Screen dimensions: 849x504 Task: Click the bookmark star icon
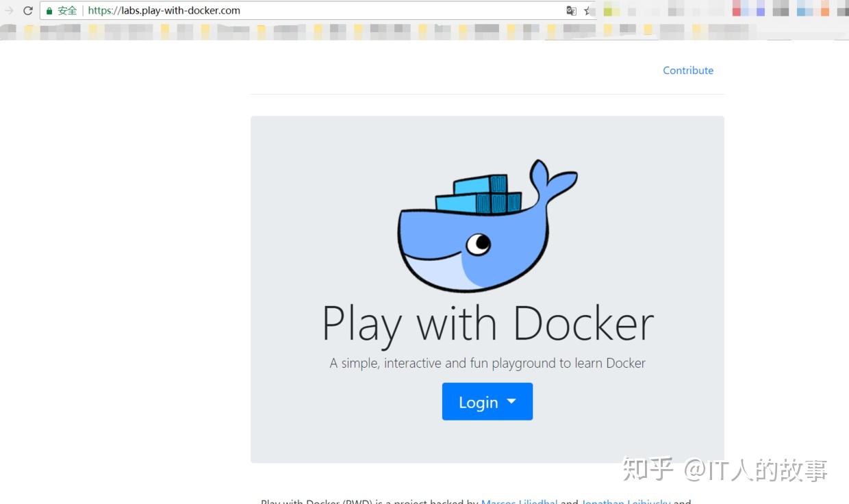pos(587,11)
